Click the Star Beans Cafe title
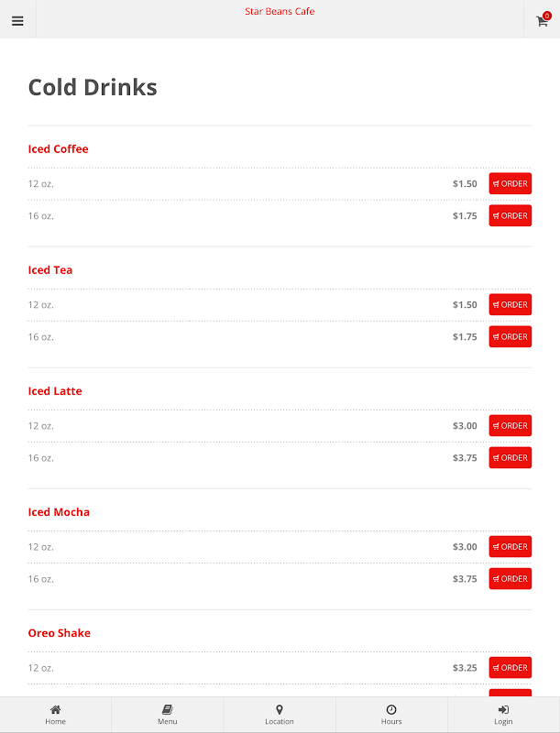Viewport: 560px width, 733px height. coord(280,11)
